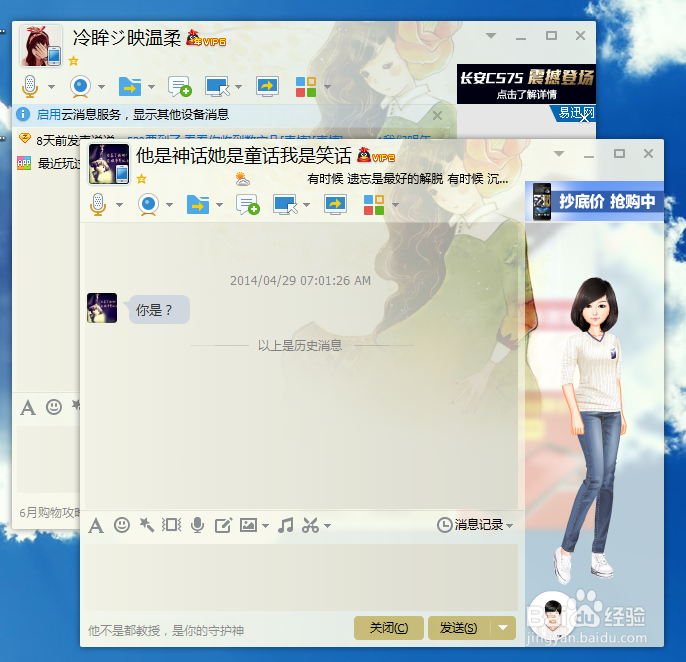Click 发送(S) send button
Viewport: 686px width, 662px height.
pyautogui.click(x=459, y=628)
